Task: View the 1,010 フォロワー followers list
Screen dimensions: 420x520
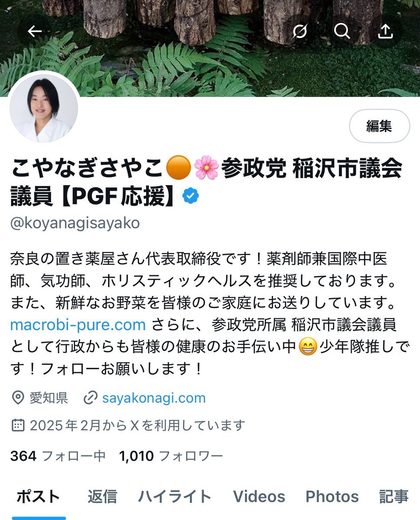Action: pyautogui.click(x=171, y=455)
